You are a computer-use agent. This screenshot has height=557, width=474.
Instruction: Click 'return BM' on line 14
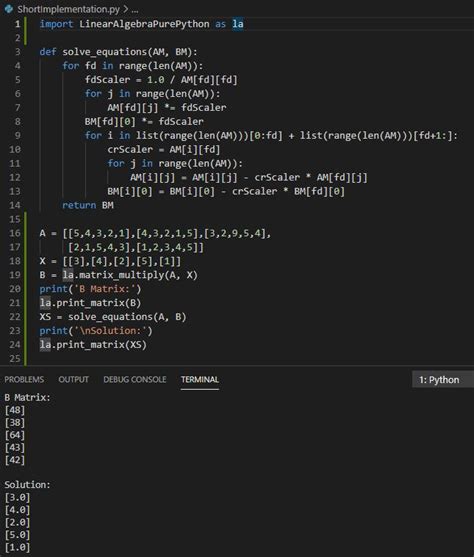point(88,205)
